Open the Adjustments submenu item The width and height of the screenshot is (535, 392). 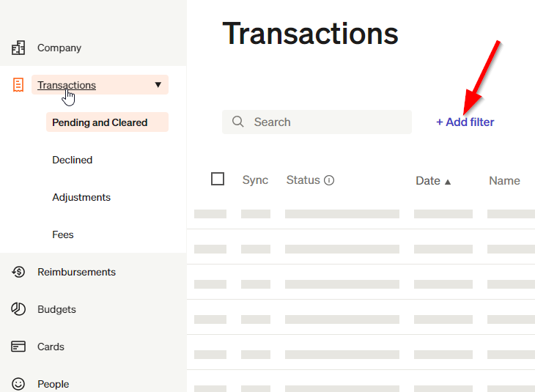(x=81, y=197)
